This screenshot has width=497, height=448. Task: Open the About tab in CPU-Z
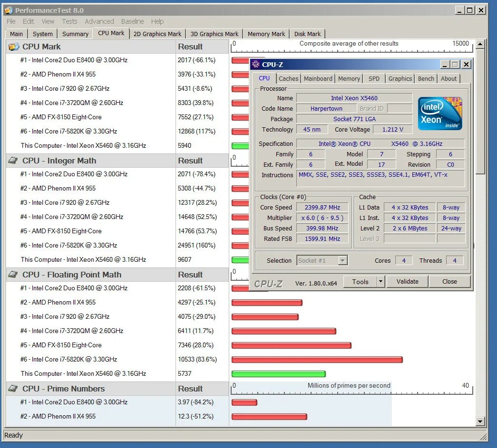pyautogui.click(x=449, y=78)
